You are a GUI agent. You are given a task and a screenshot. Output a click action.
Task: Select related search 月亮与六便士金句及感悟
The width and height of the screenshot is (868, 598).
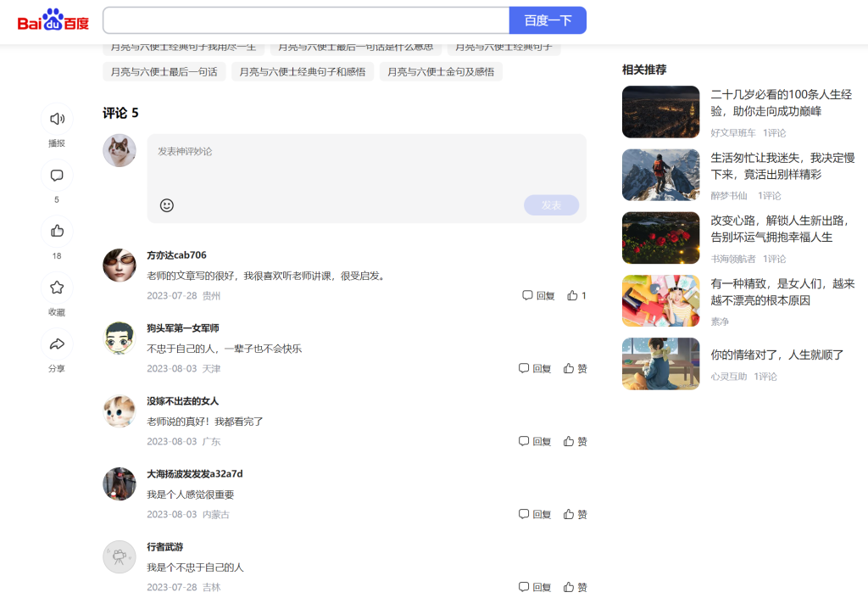click(441, 72)
